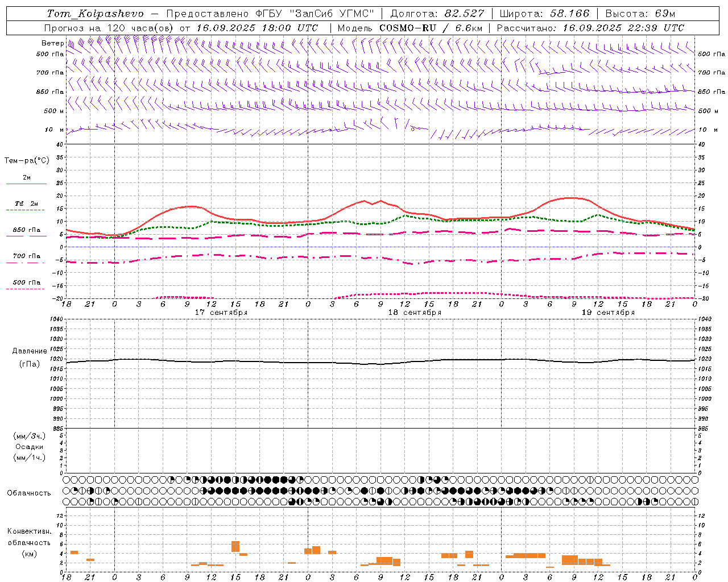Click the (гПа) unit under Давление

30,364
